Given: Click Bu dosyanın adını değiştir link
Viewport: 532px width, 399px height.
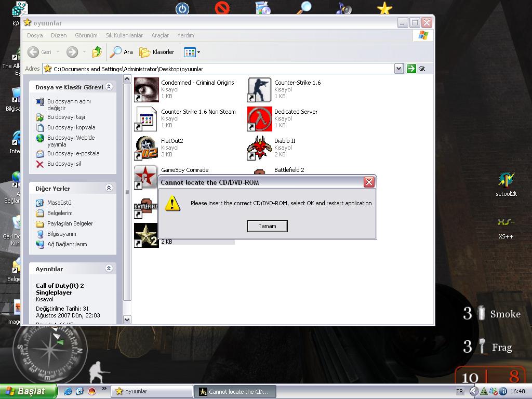Looking at the screenshot, I should point(69,104).
